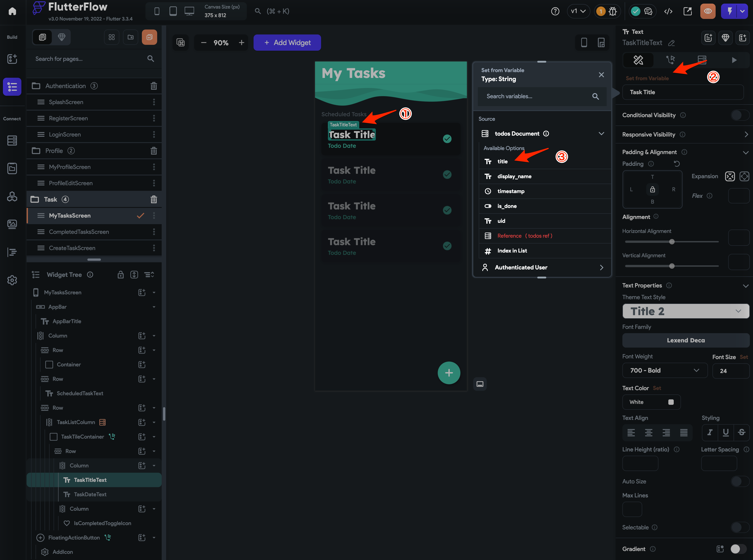Click the Lexend Deca font family selector
The height and width of the screenshot is (560, 753).
click(x=686, y=340)
